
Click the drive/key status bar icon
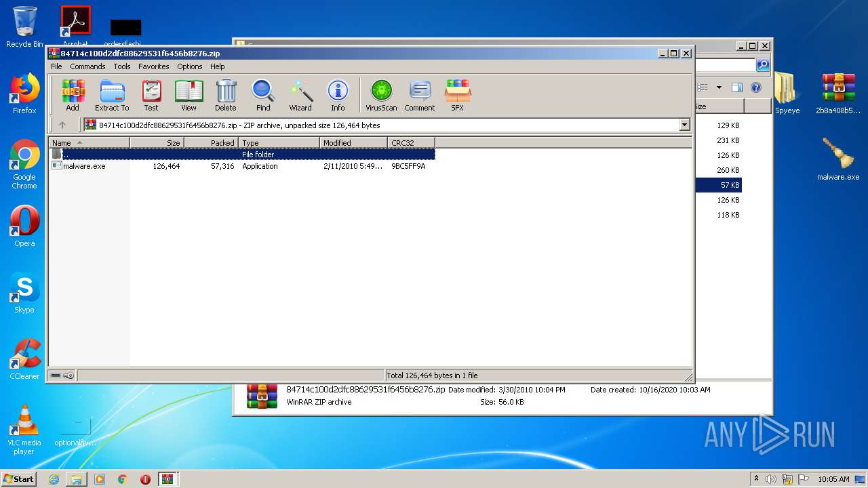[x=62, y=375]
